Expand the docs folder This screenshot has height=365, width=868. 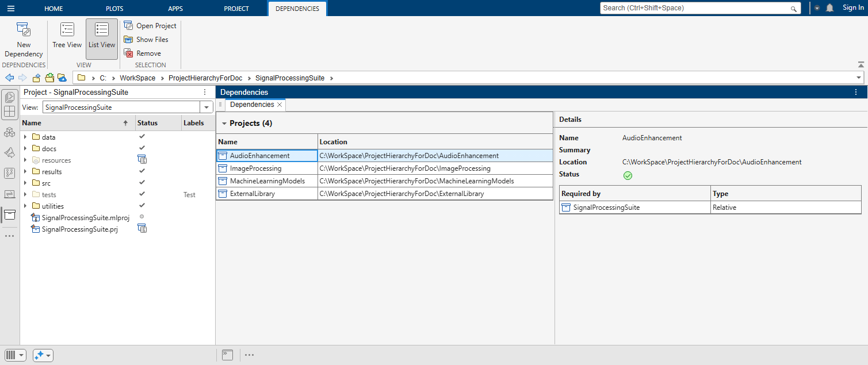25,149
